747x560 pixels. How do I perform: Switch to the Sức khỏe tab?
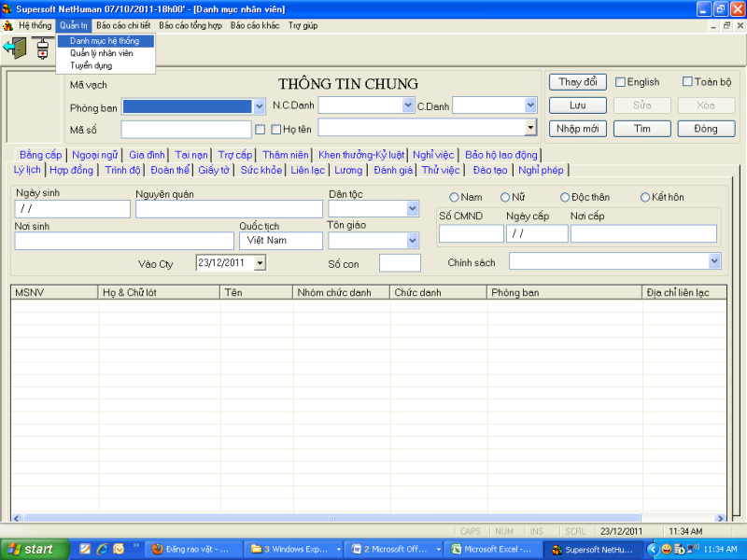tap(261, 170)
